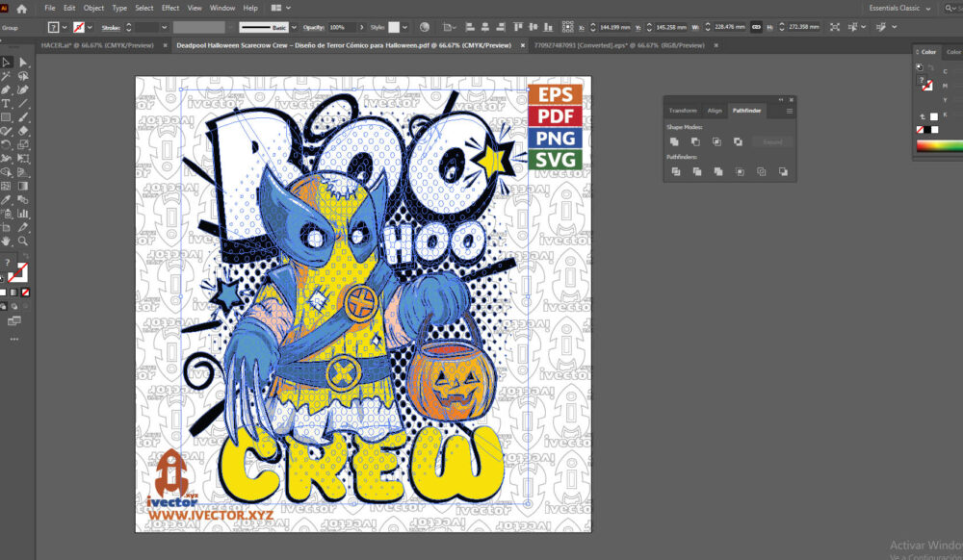Go to the Illustrator Home screen
Screen dimensions: 963x560
(21, 9)
